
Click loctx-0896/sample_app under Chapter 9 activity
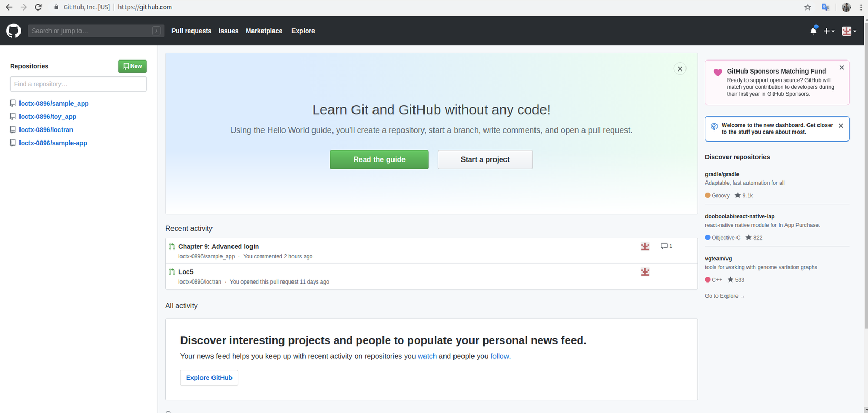(x=206, y=257)
